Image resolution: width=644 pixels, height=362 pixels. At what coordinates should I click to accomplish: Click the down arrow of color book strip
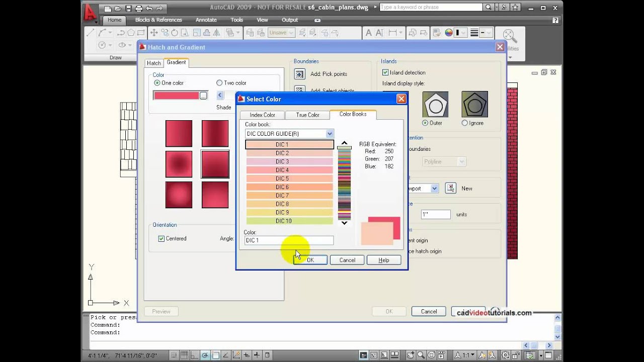pos(344,222)
